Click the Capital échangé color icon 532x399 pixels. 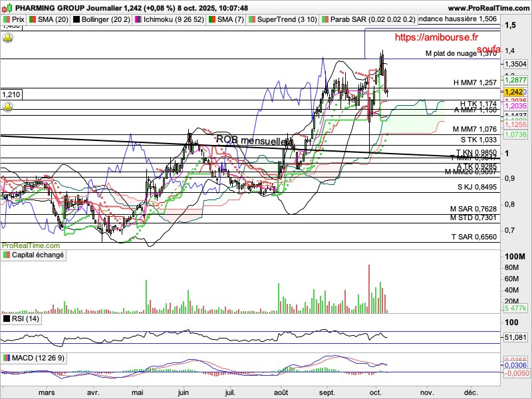click(7, 255)
